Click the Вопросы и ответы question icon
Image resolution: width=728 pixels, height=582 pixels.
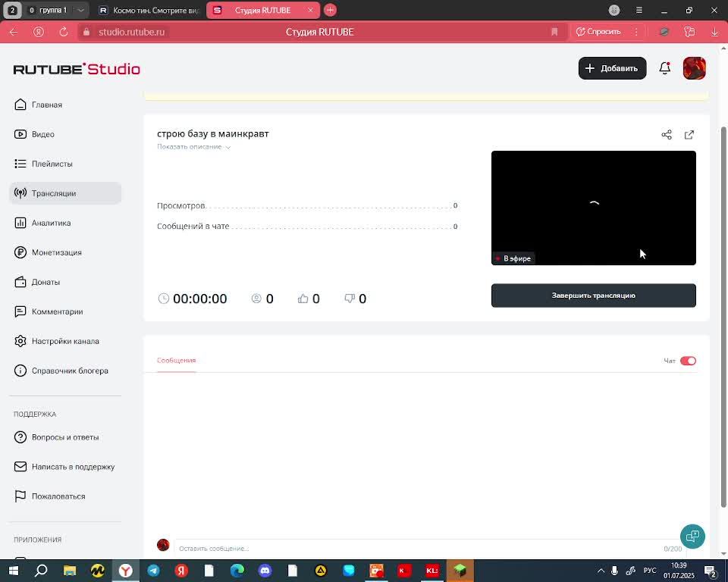click(20, 437)
